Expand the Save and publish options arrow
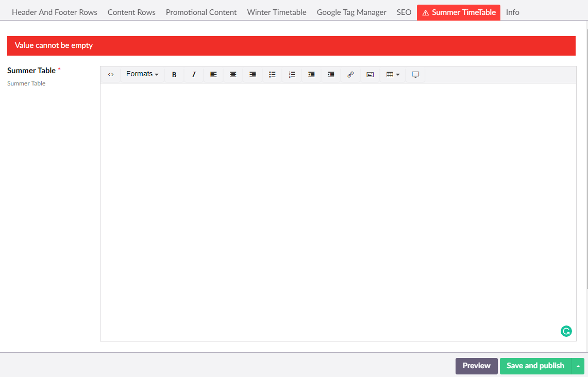Screen dimensions: 588x377 (x=578, y=366)
